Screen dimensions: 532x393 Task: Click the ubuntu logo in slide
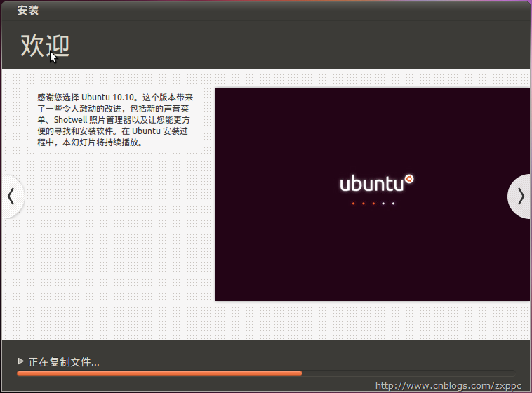coord(377,183)
